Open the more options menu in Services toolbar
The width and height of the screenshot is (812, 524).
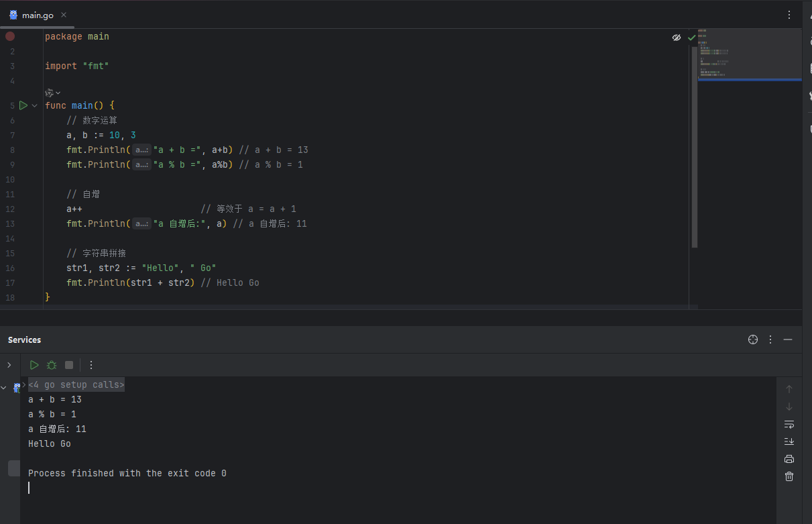[x=91, y=365]
